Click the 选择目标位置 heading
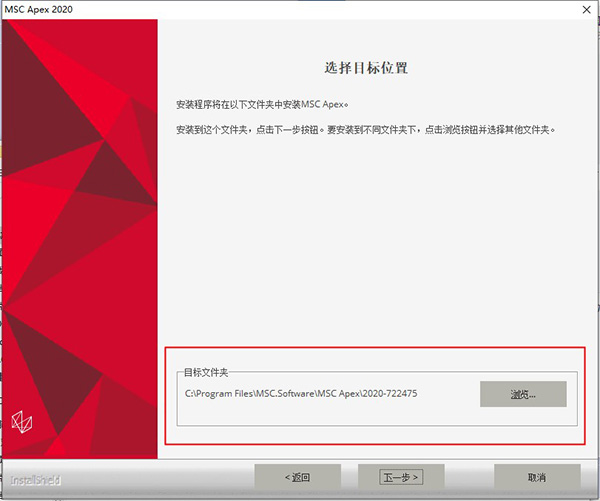 (x=366, y=68)
